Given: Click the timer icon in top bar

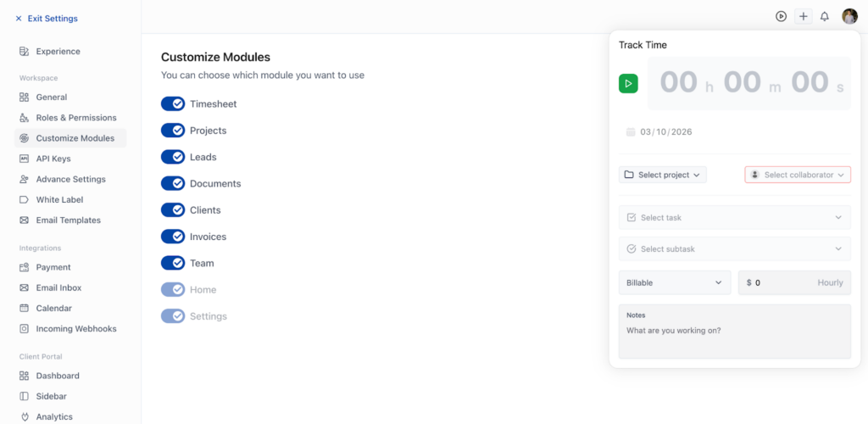Looking at the screenshot, I should point(781,16).
